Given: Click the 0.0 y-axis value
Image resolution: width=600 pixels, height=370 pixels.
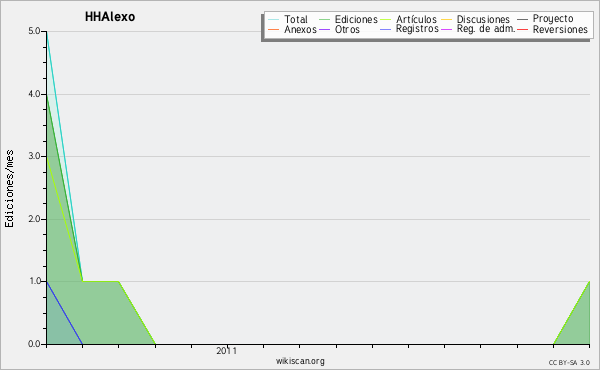Looking at the screenshot, I should 34,344.
